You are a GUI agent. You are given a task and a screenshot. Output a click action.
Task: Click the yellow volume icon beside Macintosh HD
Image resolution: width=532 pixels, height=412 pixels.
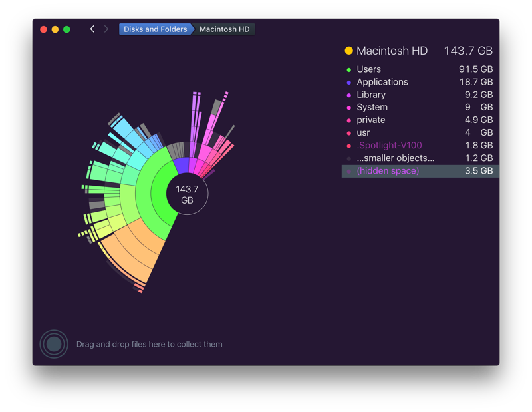[348, 50]
